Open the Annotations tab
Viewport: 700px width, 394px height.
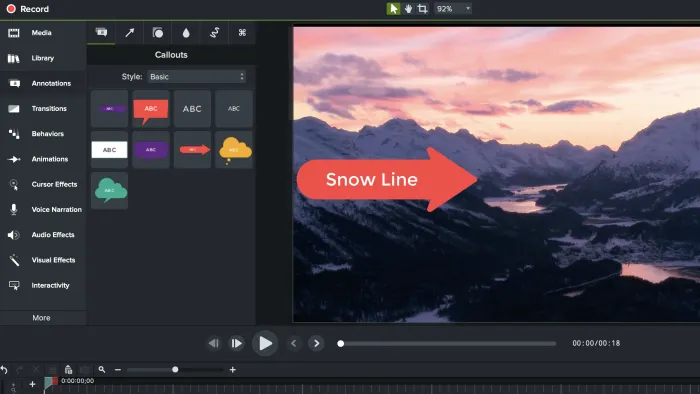[x=43, y=83]
